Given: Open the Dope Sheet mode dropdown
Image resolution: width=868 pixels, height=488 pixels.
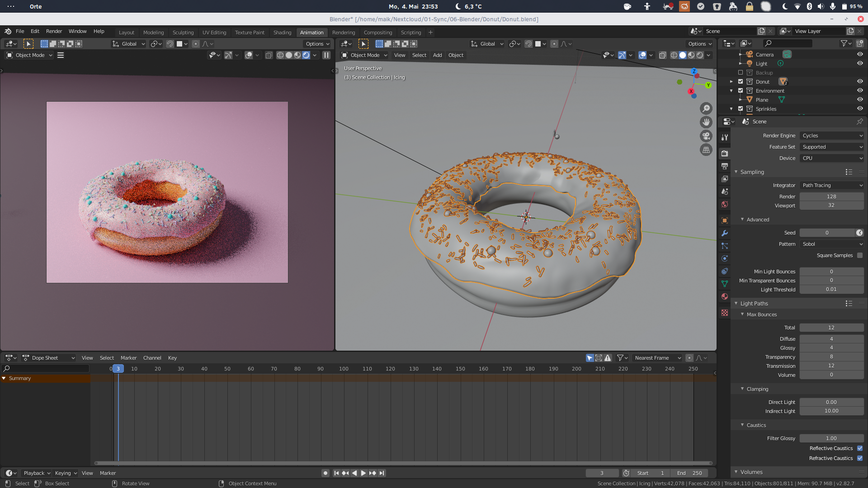Looking at the screenshot, I should pos(49,358).
